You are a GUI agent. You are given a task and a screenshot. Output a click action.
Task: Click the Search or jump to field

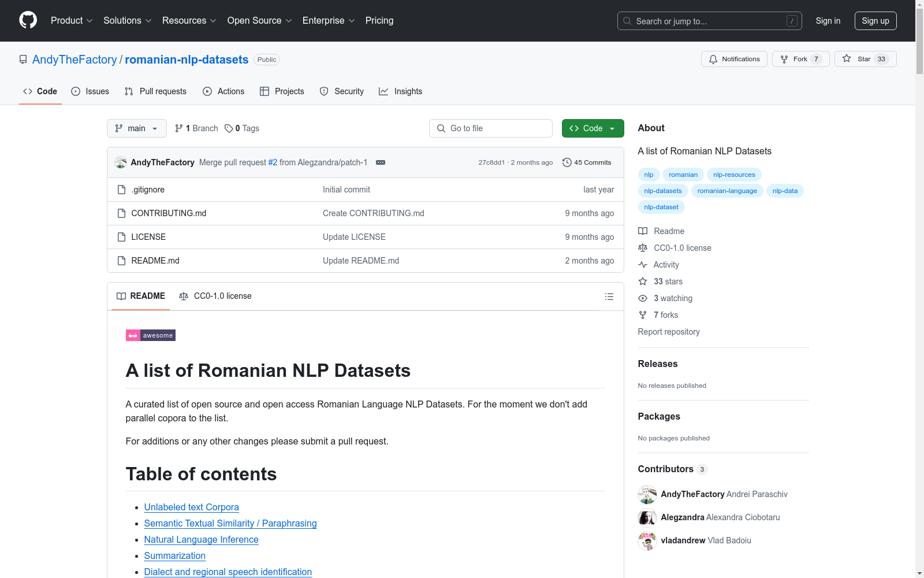(x=710, y=21)
